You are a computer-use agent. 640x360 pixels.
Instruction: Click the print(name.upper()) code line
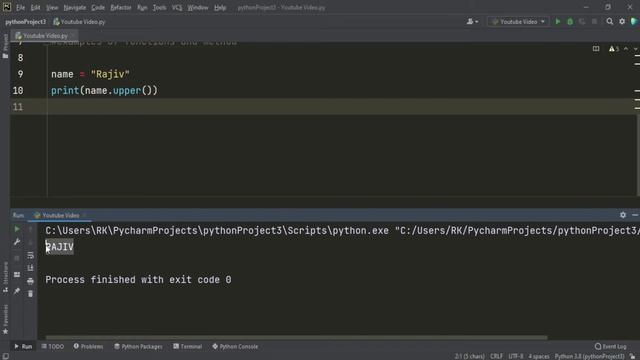(x=104, y=91)
